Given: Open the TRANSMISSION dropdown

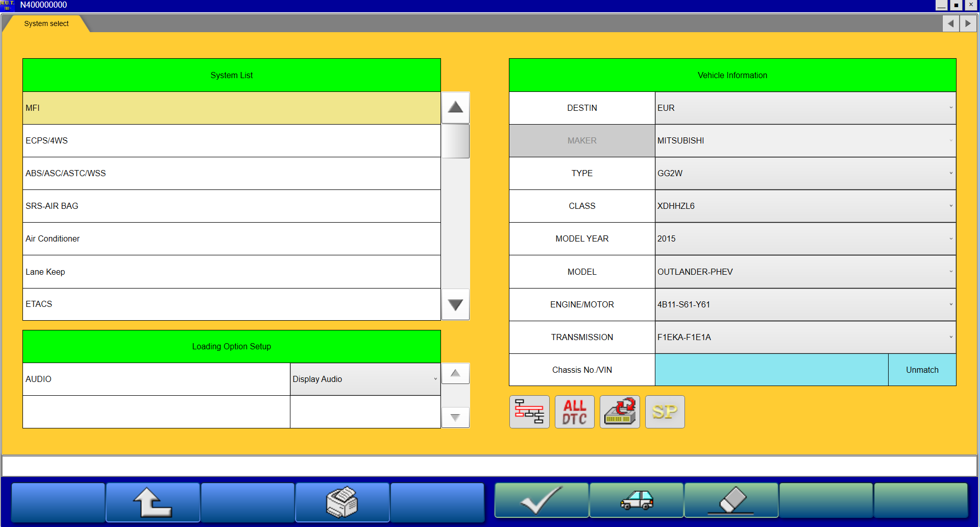Looking at the screenshot, I should (805, 337).
